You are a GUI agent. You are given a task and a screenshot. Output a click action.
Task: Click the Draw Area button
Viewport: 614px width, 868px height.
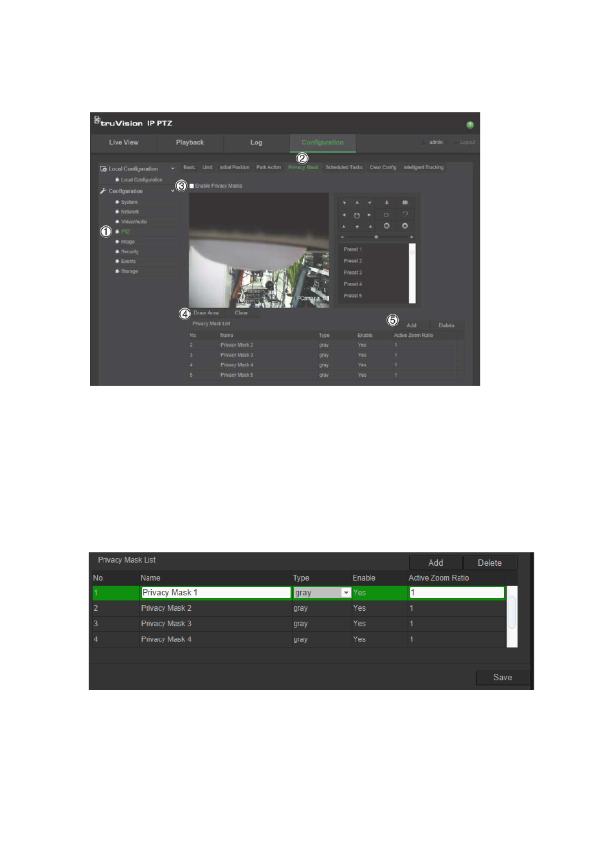pyautogui.click(x=206, y=313)
